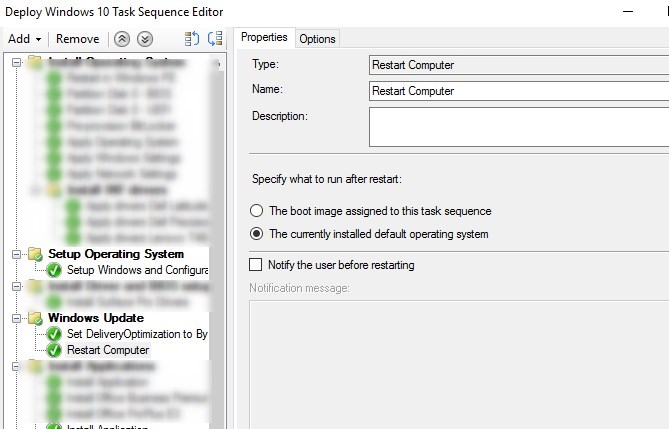Select Set DeliveryOptimization step
Viewport: 669px width, 429px height.
[137, 334]
